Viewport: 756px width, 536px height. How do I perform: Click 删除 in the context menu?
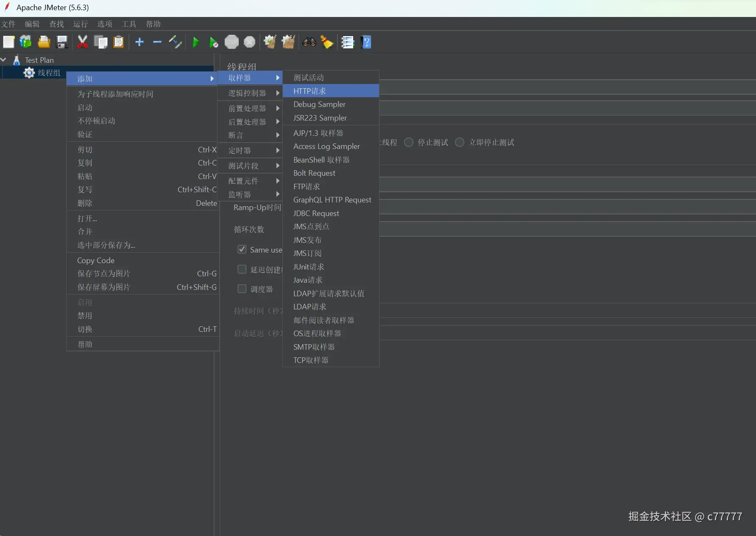[x=142, y=203]
